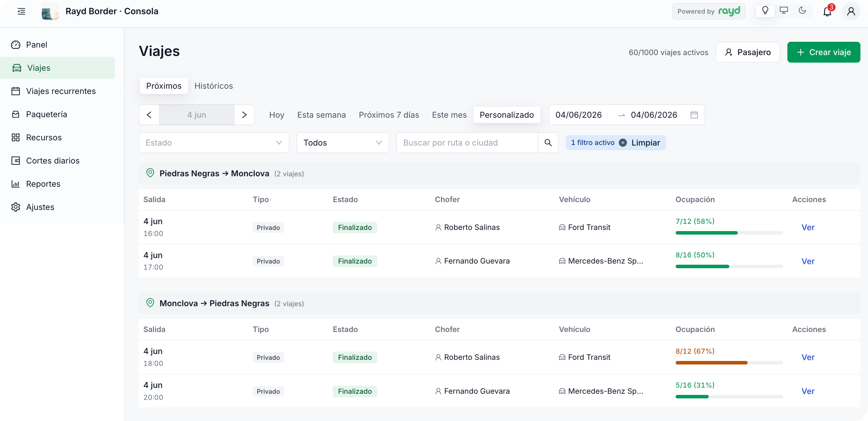Screen dimensions: 868x421
Task: Click the 8/16 (50%) occupancy bar
Action: [x=729, y=266]
